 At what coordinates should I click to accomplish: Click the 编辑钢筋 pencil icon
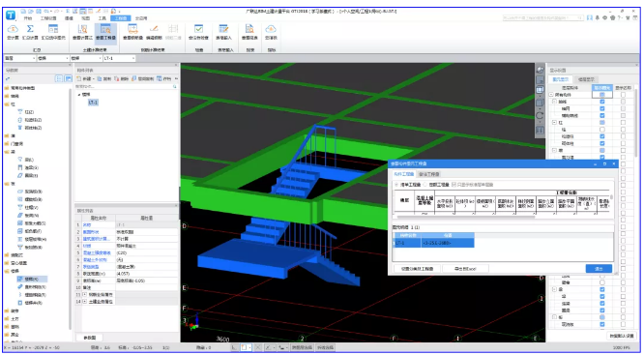(x=154, y=29)
